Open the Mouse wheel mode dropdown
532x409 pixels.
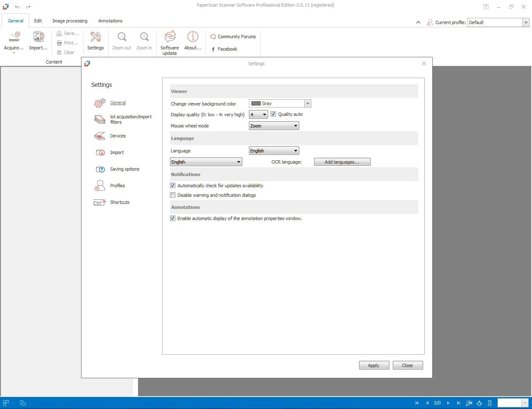(x=274, y=126)
